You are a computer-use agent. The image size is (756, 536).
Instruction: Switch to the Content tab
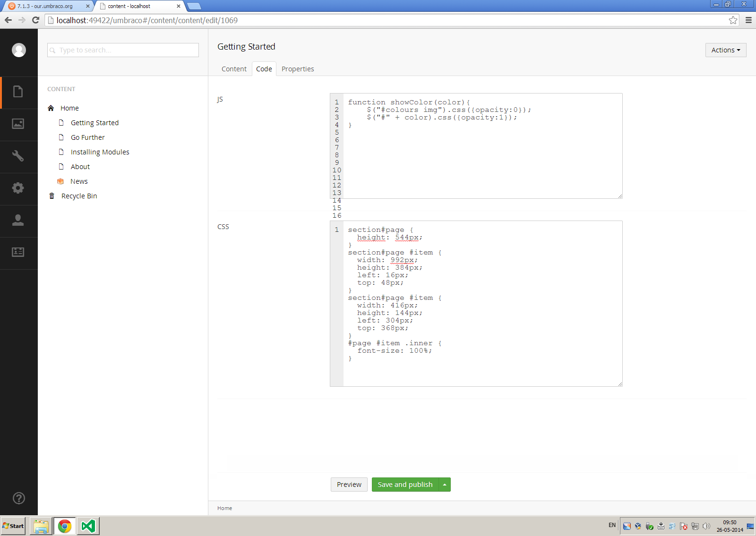pyautogui.click(x=234, y=69)
